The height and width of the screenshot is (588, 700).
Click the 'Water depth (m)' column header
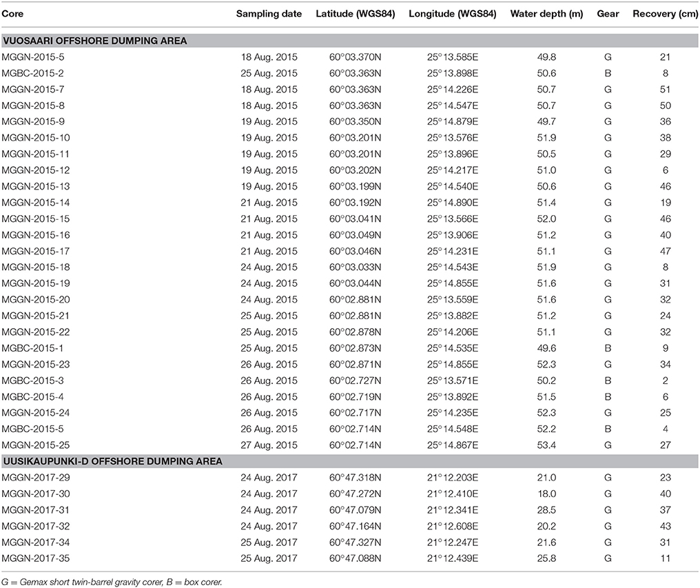tap(546, 14)
